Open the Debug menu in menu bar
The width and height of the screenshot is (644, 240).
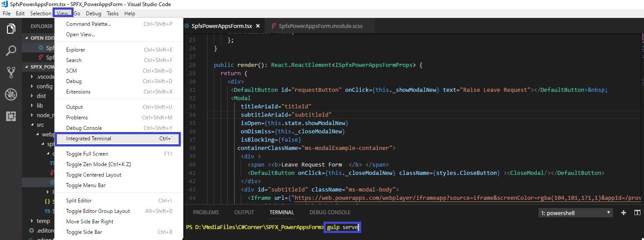tap(93, 14)
